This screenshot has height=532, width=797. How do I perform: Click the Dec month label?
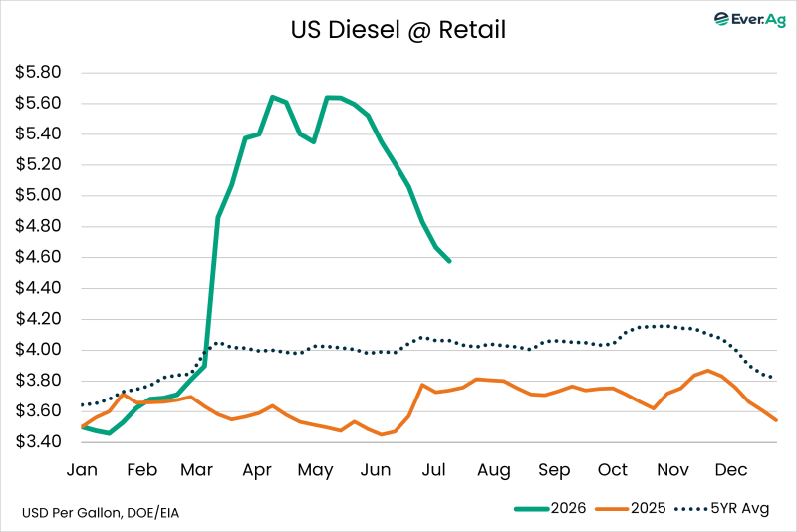(731, 470)
